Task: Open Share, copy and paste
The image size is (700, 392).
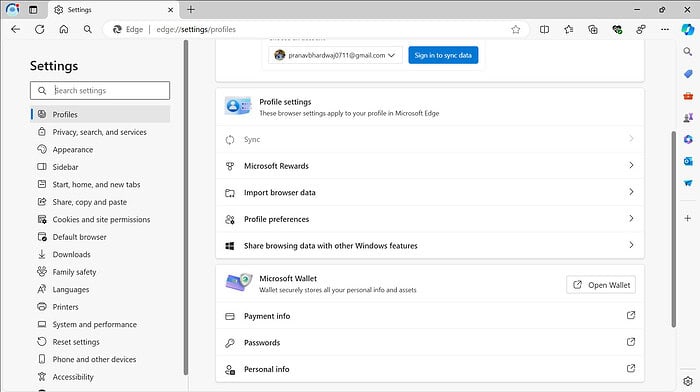Action: coord(100,202)
